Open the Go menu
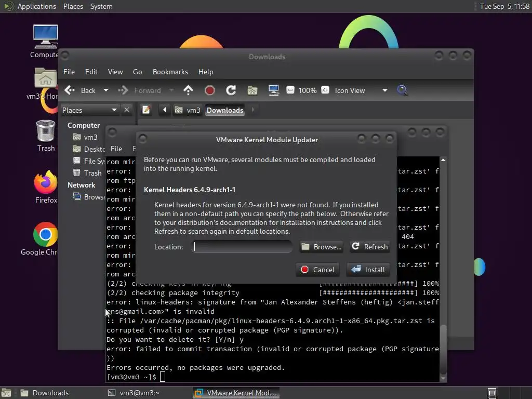The height and width of the screenshot is (399, 532). pos(137,72)
